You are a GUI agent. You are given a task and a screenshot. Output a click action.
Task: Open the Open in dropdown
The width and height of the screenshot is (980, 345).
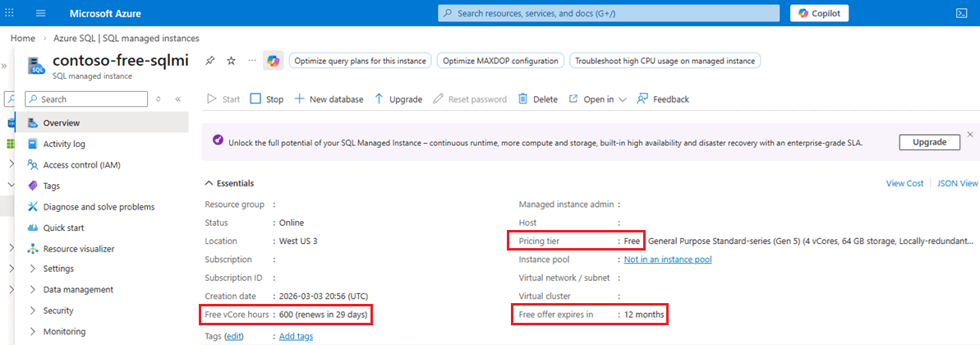597,99
